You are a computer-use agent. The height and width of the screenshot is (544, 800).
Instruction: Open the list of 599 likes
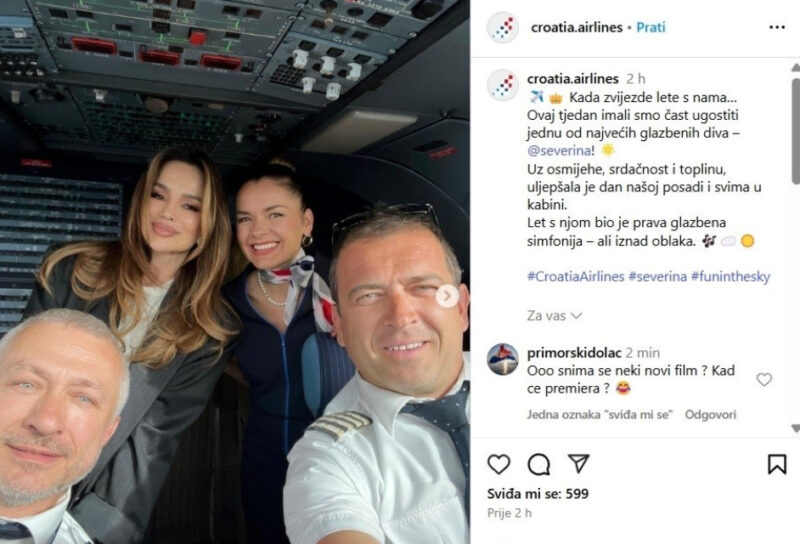tap(538, 494)
